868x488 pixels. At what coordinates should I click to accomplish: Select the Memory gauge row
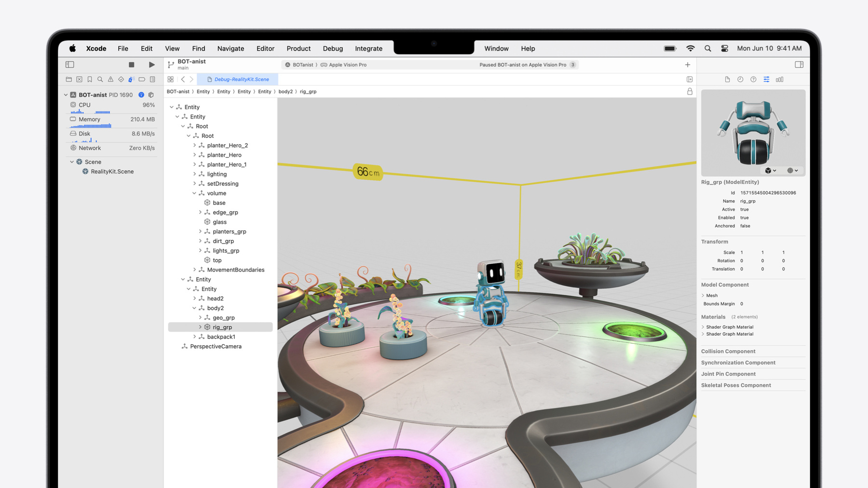click(x=112, y=122)
